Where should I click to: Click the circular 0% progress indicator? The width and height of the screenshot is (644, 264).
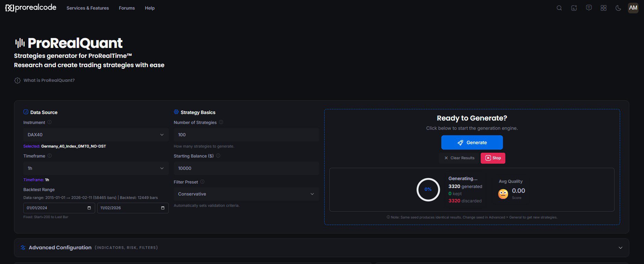coord(428,189)
